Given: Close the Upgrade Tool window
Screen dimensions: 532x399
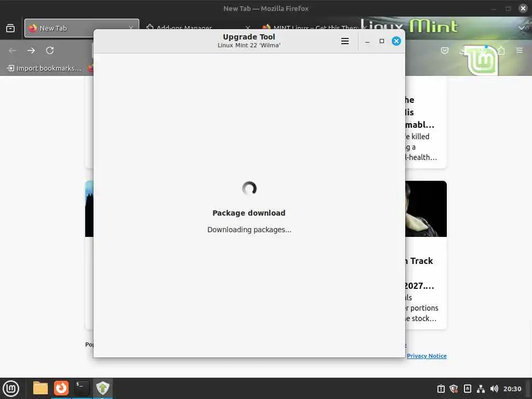Looking at the screenshot, I should coord(396,41).
